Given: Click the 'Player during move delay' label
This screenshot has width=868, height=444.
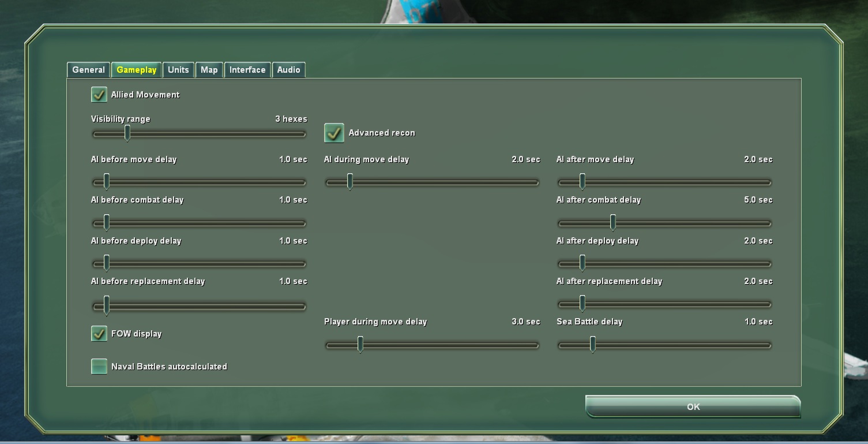Looking at the screenshot, I should pos(375,322).
